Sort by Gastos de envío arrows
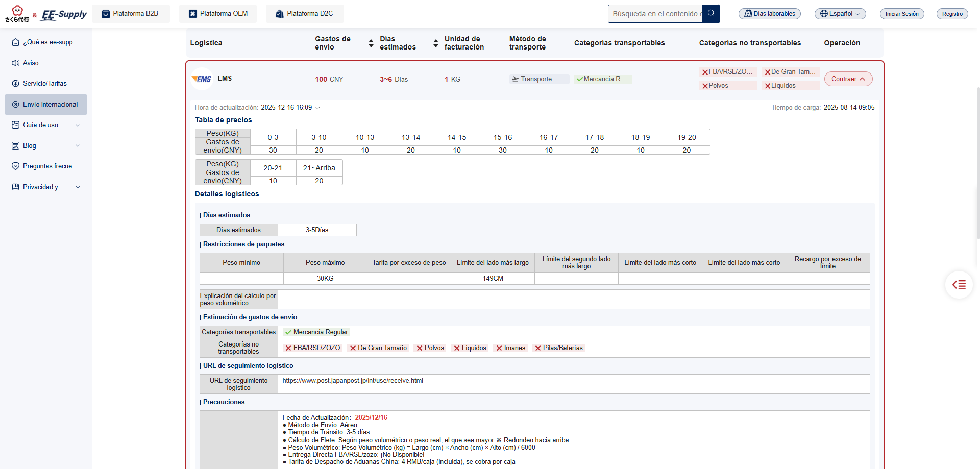Viewport: 980px width, 469px height. click(371, 43)
